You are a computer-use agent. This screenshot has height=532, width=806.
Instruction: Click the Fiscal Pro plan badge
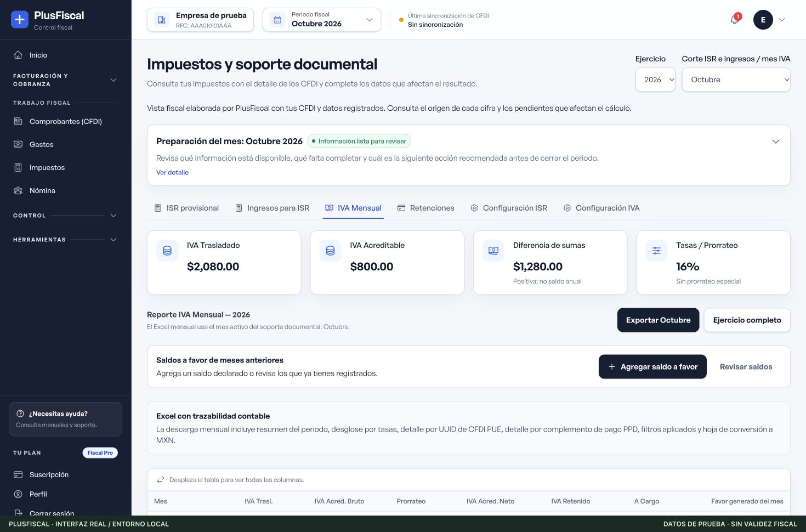pos(100,453)
